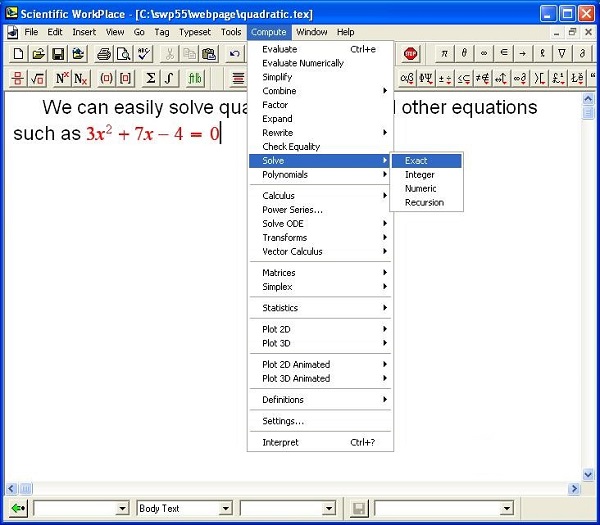Click the right arrow symbol button
Image resolution: width=600 pixels, height=525 pixels.
click(523, 54)
